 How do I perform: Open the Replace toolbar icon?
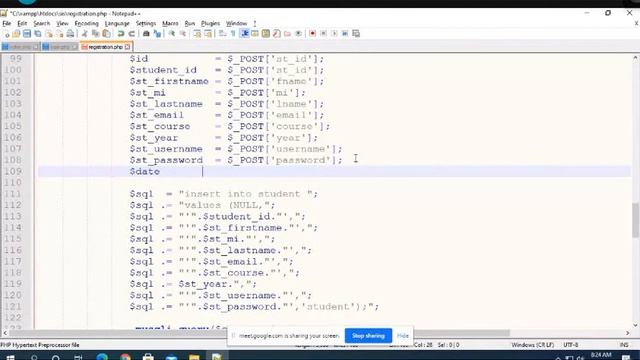(x=157, y=33)
